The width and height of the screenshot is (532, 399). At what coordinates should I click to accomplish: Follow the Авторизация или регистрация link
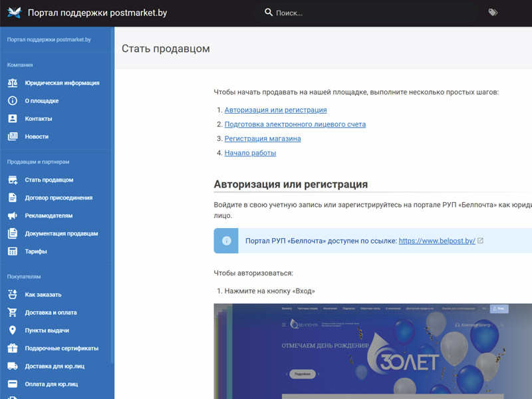click(x=275, y=110)
